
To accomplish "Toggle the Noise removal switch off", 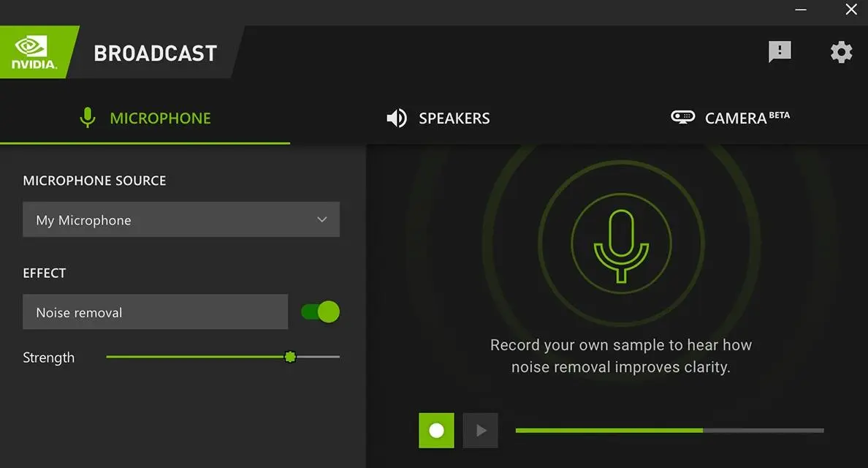I will point(320,312).
